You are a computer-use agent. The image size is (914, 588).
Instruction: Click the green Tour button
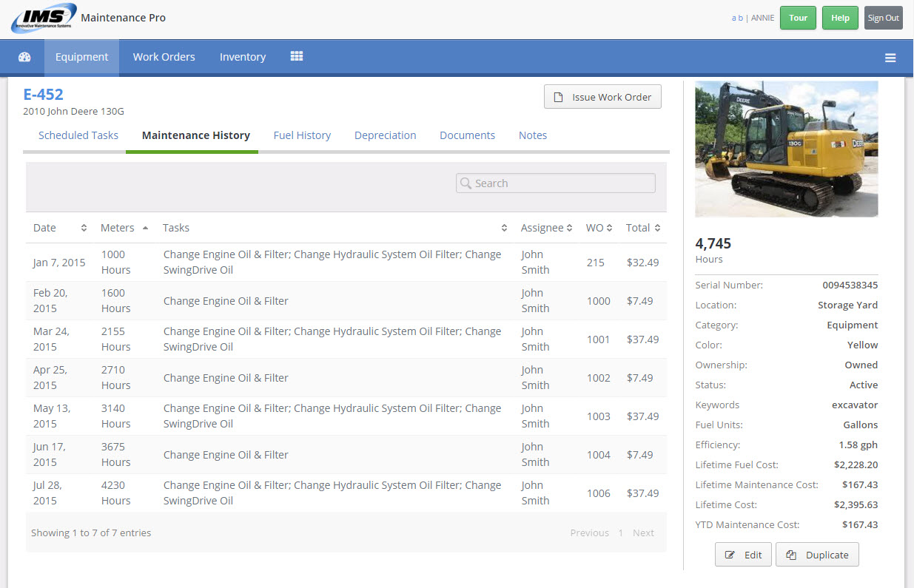(x=798, y=18)
